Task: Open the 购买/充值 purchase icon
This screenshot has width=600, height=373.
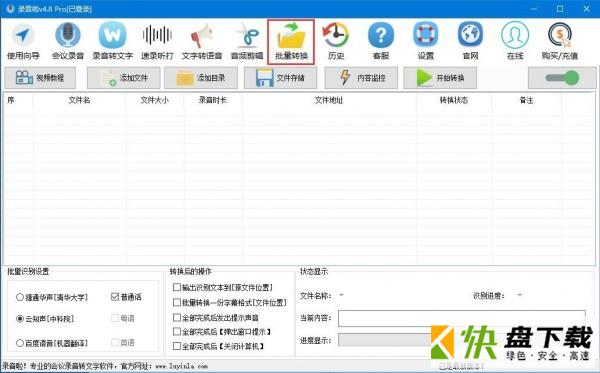Action: 560,41
